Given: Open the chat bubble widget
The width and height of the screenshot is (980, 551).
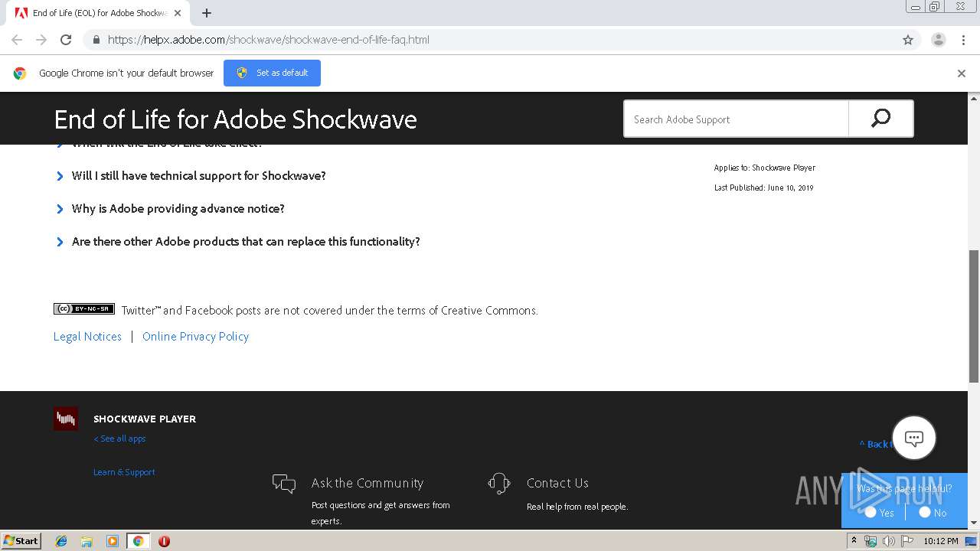Looking at the screenshot, I should pos(914,438).
